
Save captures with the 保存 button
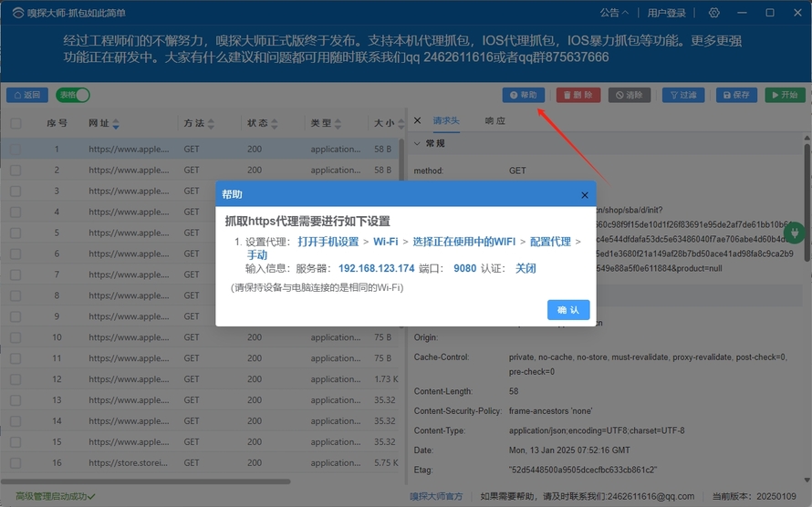coord(735,95)
